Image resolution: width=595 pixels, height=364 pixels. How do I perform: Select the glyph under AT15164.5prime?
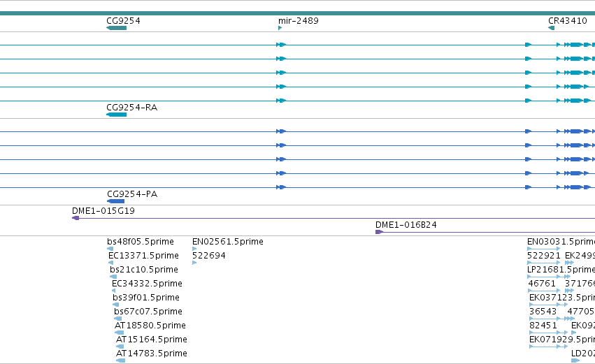(120, 347)
